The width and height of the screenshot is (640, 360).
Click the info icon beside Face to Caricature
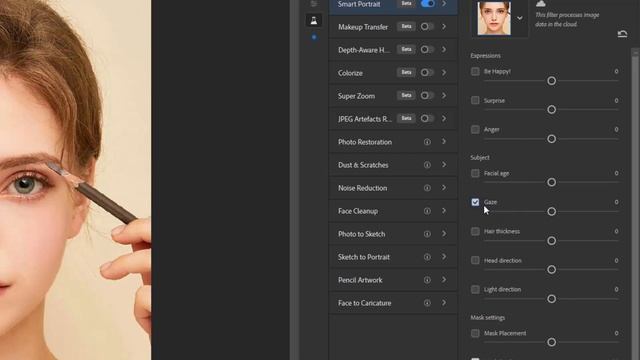427,303
